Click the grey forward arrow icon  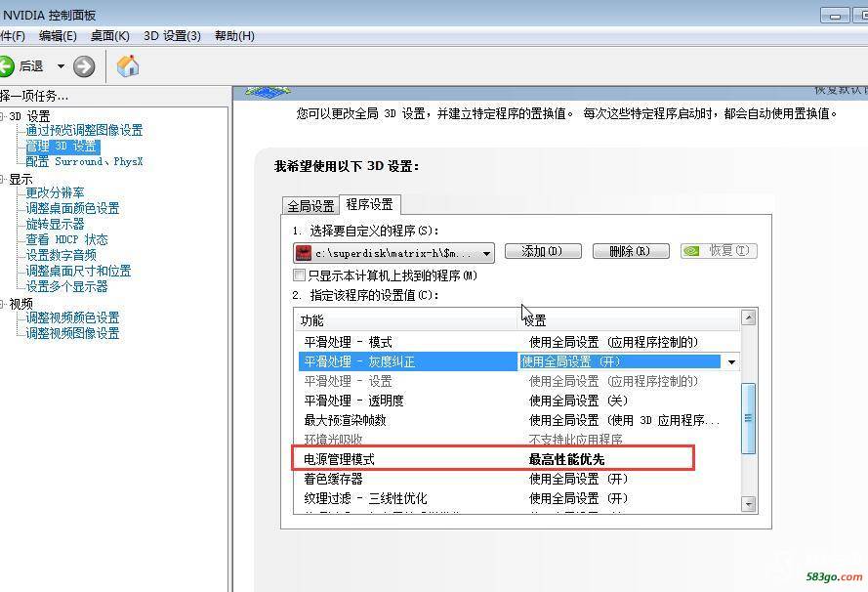84,66
